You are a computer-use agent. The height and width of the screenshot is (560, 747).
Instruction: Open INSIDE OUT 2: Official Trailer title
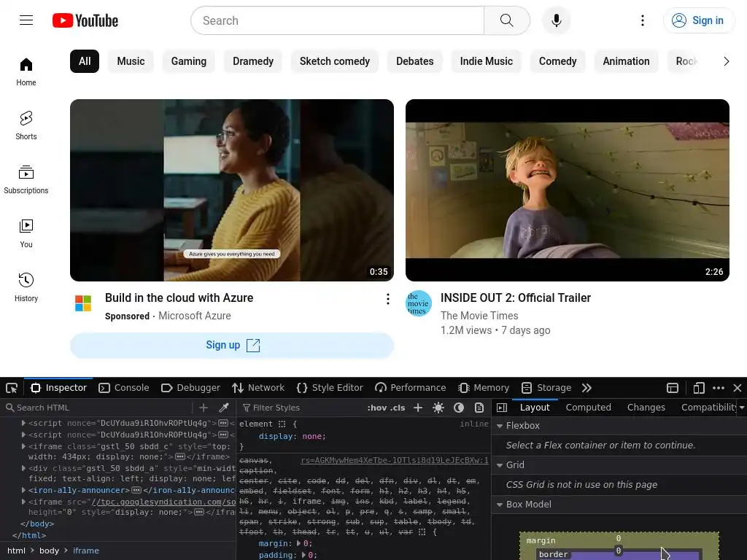click(x=516, y=298)
